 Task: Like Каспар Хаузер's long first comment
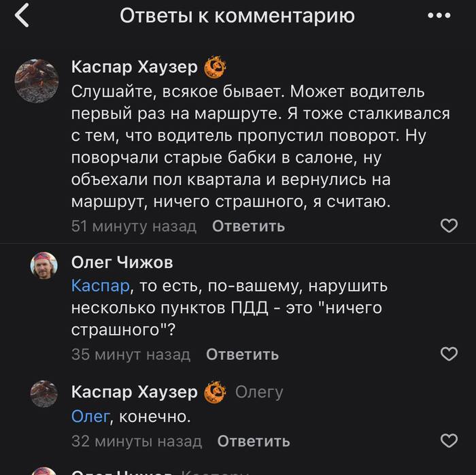point(449,226)
